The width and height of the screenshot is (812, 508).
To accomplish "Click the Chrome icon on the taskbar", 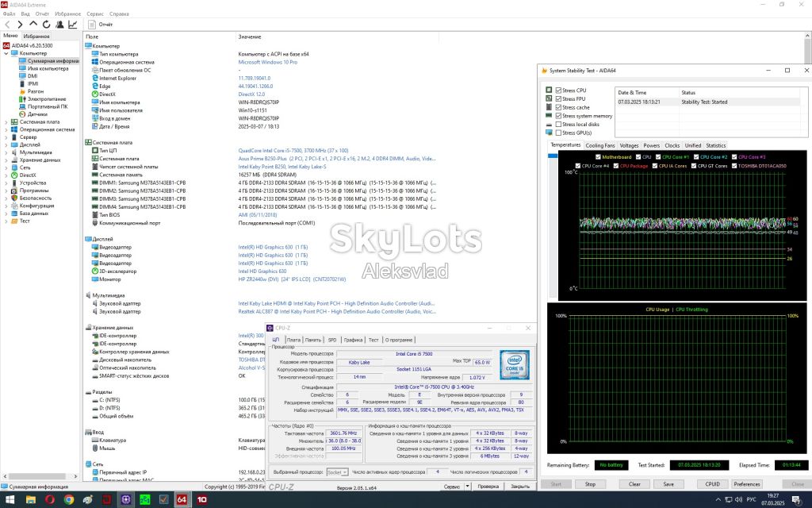I will [x=69, y=500].
